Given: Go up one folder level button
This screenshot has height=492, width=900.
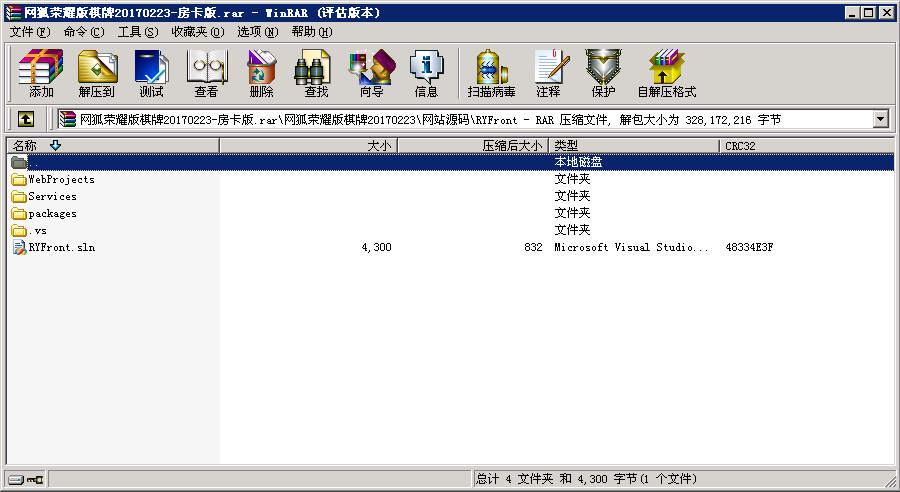Looking at the screenshot, I should coord(26,120).
